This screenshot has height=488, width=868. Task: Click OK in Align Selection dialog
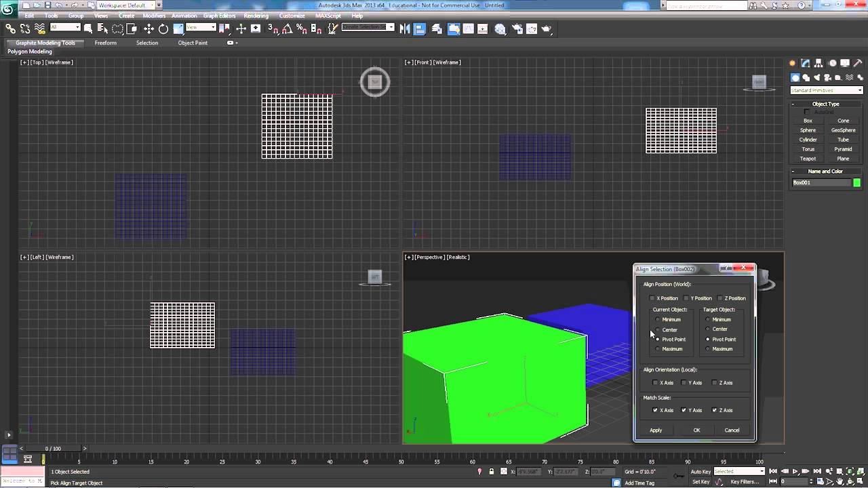696,430
